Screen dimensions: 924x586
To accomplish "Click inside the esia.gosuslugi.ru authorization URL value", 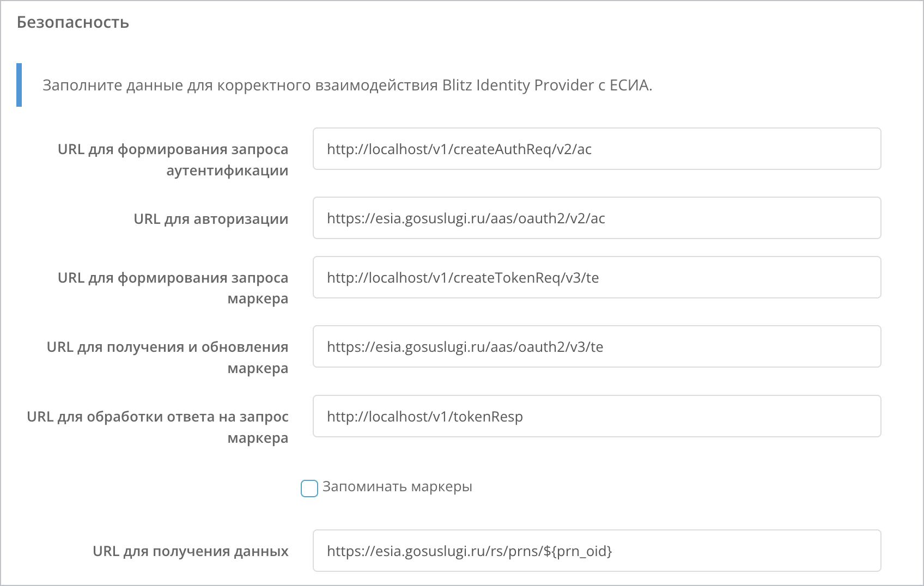I will 467,218.
